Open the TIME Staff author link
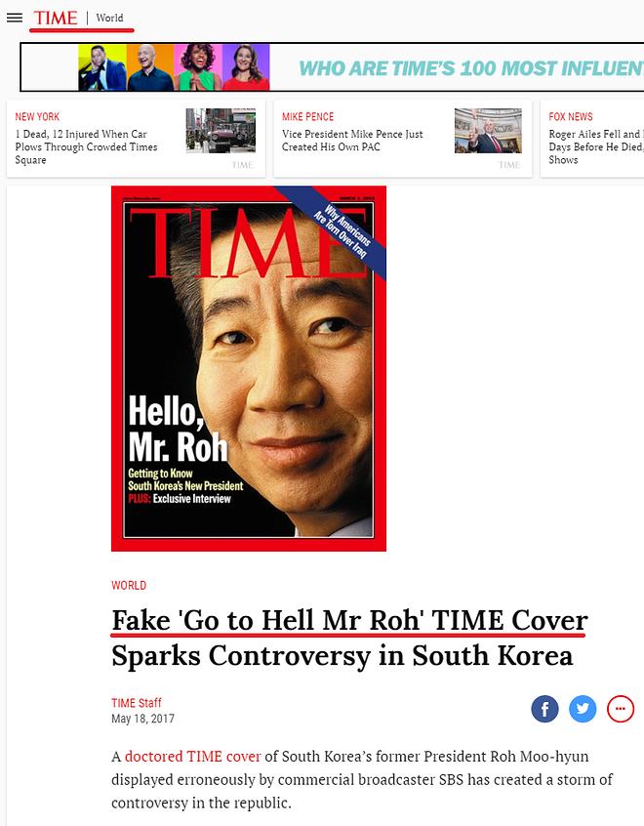Viewport: 644px width, 826px height. [x=137, y=703]
